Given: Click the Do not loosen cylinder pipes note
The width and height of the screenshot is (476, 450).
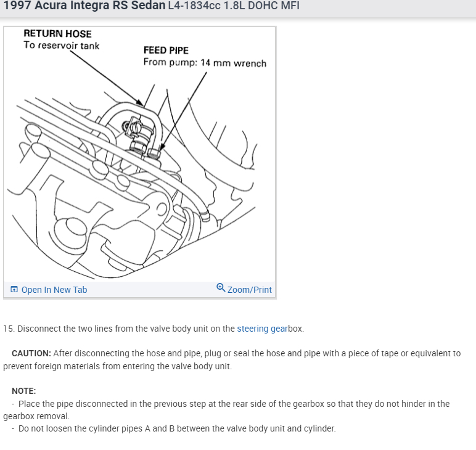Looking at the screenshot, I should (174, 428).
